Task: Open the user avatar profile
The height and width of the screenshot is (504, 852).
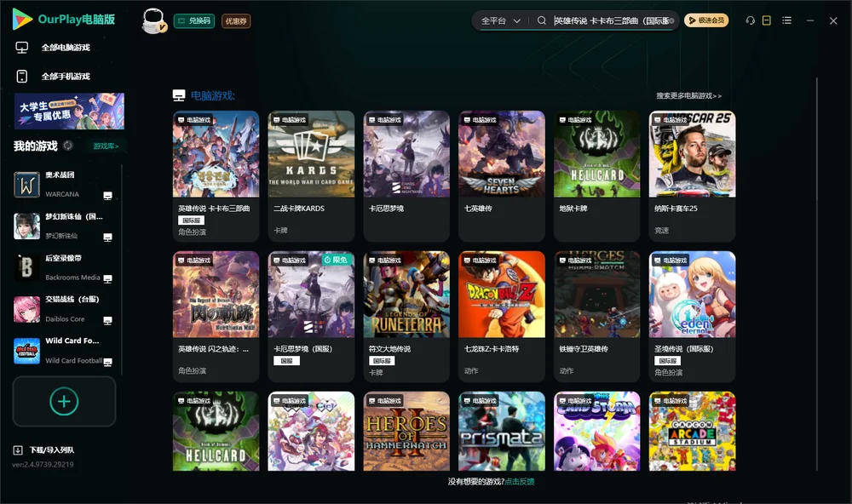Action: point(153,20)
